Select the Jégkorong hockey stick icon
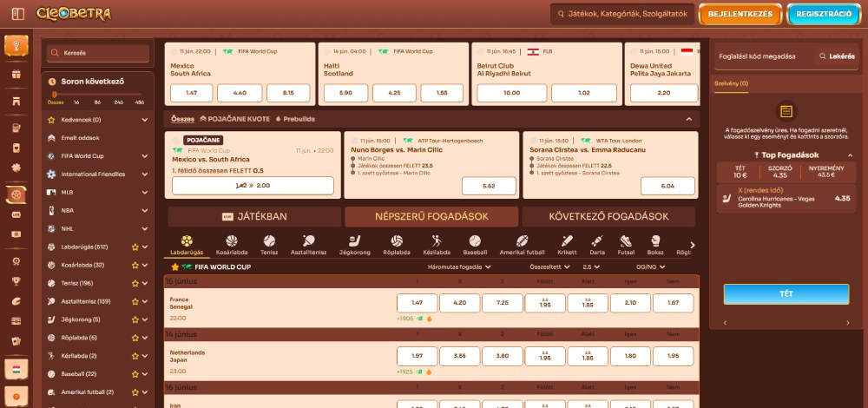Image resolution: width=868 pixels, height=408 pixels. (x=354, y=240)
